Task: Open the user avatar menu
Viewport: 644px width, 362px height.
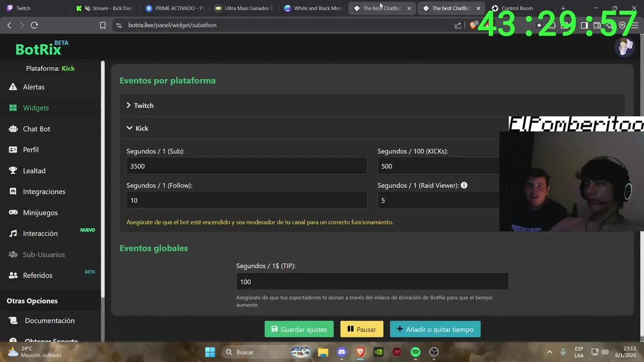Action: [624, 47]
